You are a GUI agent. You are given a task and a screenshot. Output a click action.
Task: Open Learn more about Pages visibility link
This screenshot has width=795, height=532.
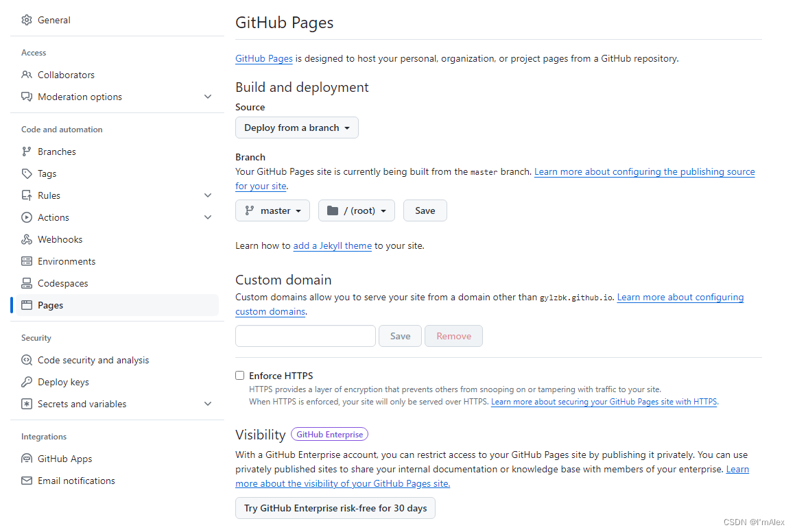[342, 483]
